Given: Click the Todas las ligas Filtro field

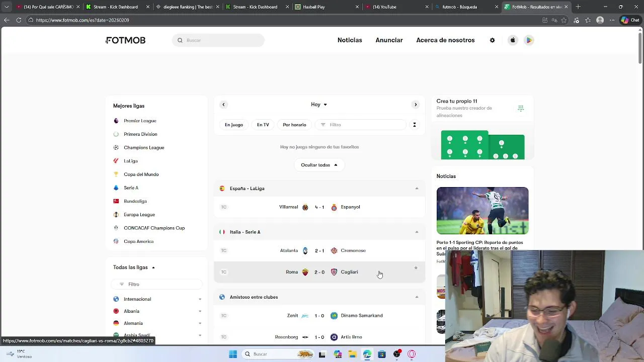Looking at the screenshot, I should (156, 285).
